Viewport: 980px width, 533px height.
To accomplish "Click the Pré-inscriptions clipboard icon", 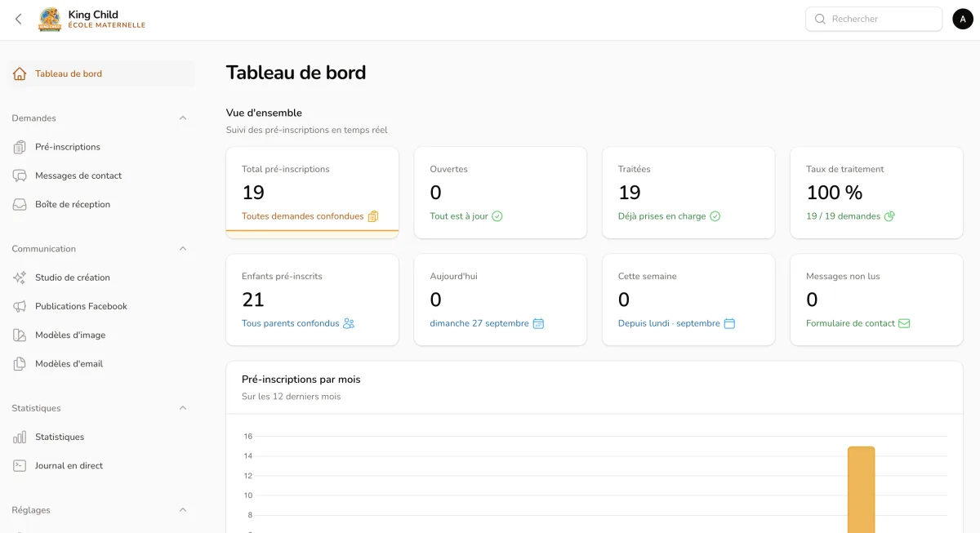I will click(20, 147).
